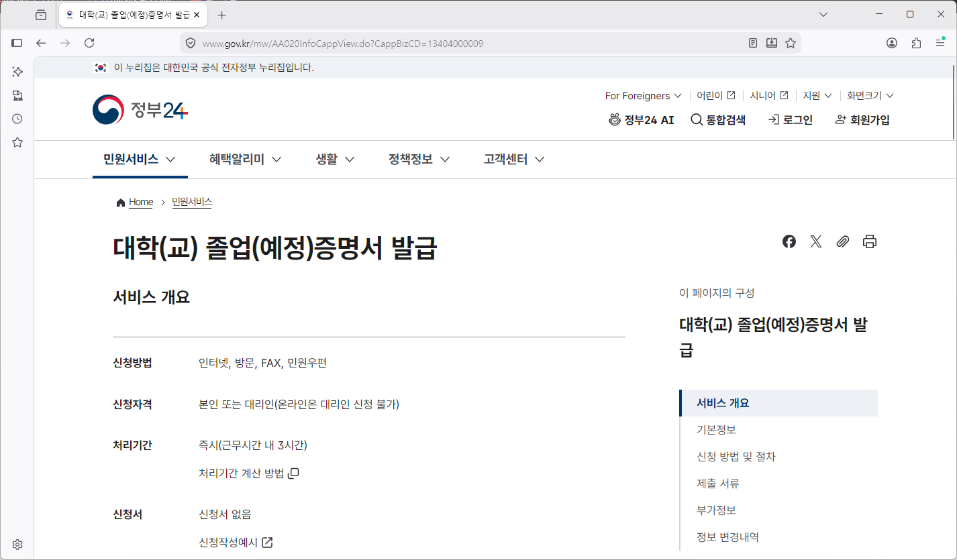
Task: Open the 고객센터 menu
Action: coord(514,160)
